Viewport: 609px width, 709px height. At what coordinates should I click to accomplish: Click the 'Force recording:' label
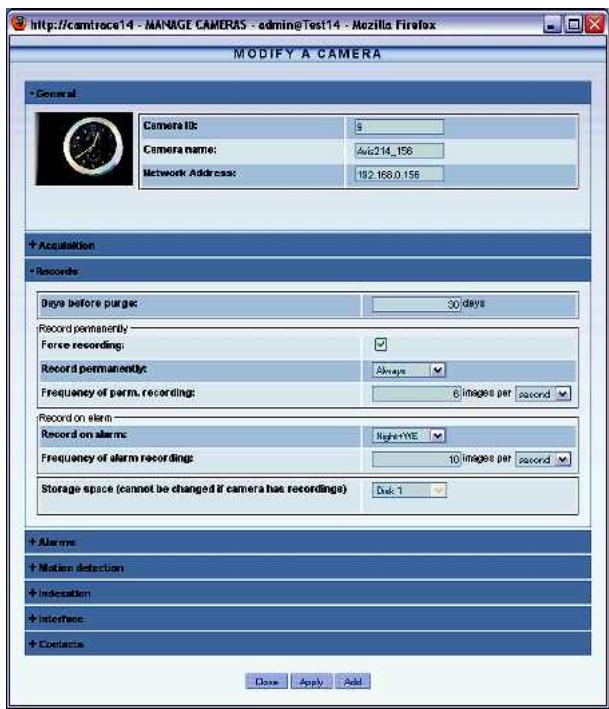click(x=82, y=345)
